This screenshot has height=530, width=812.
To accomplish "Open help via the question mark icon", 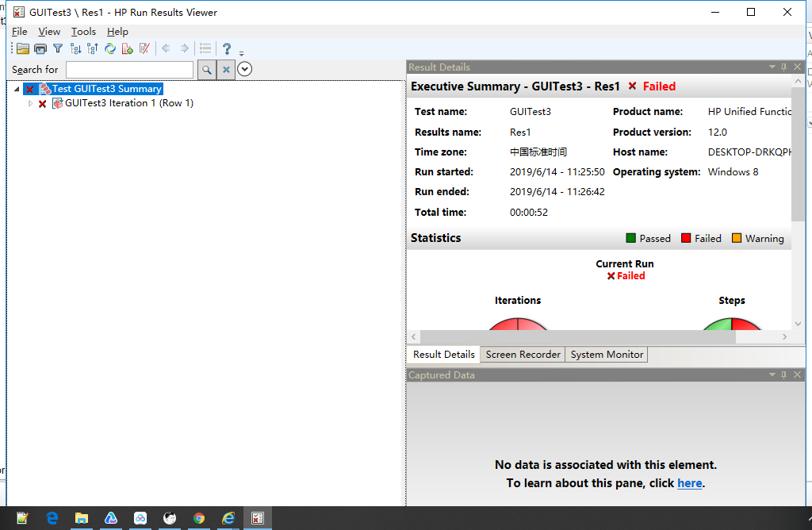I will (226, 48).
